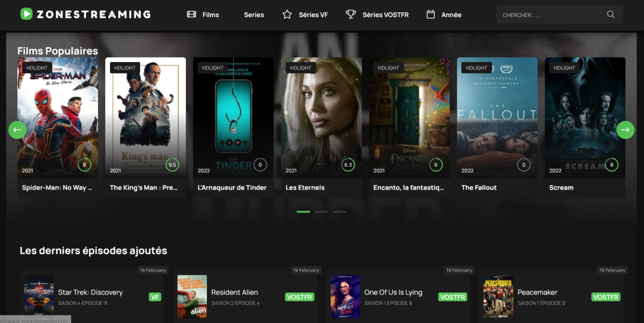Click SAISON 2 ÉPISODE 4 text
Screen dimensions: 644x323
coord(236,303)
